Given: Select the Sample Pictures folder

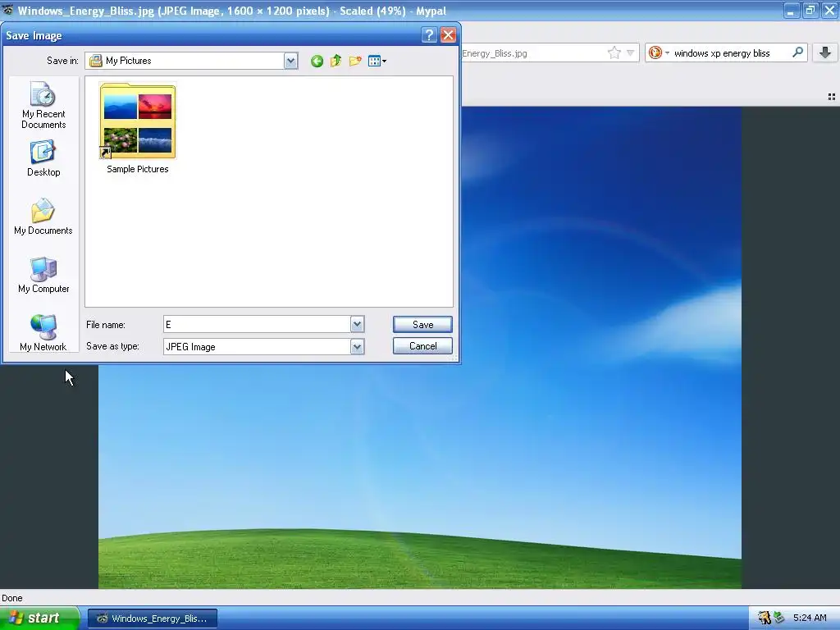Looking at the screenshot, I should [x=138, y=129].
